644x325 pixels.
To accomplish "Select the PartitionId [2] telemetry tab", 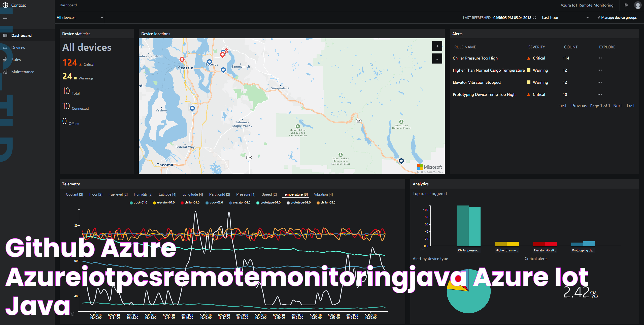I will (x=219, y=194).
